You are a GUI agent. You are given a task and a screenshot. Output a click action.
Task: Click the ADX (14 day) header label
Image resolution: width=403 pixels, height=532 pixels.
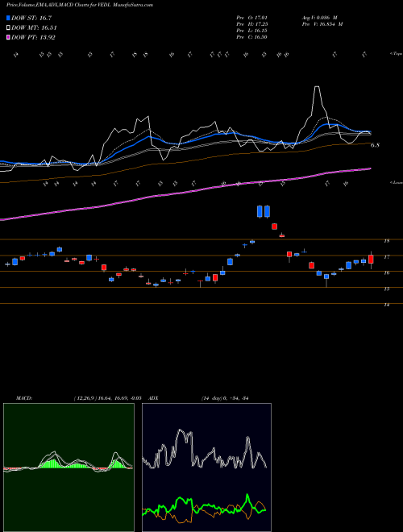click(199, 398)
